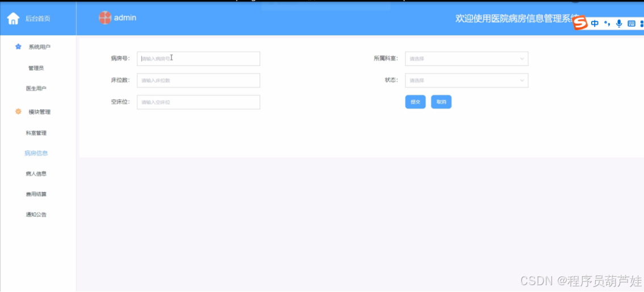Open 费用结算 in the sidebar
The height and width of the screenshot is (292, 644).
coord(36,194)
